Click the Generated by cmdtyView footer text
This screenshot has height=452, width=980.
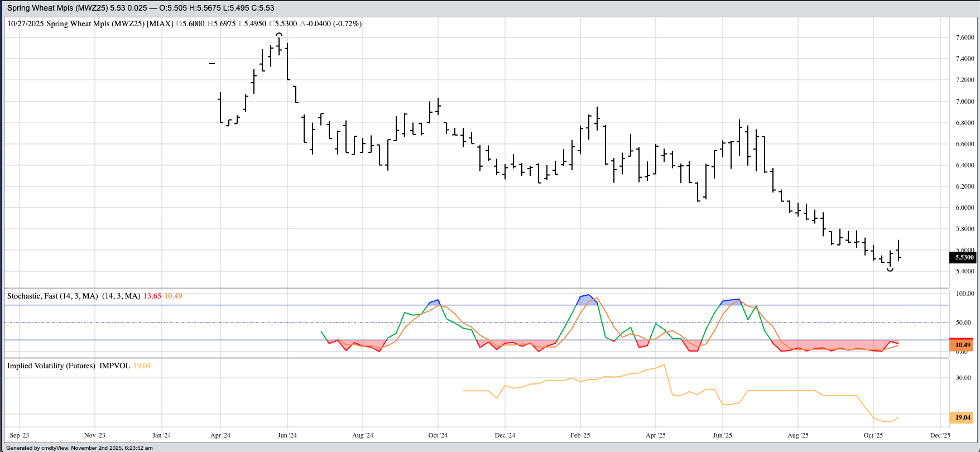[79, 448]
